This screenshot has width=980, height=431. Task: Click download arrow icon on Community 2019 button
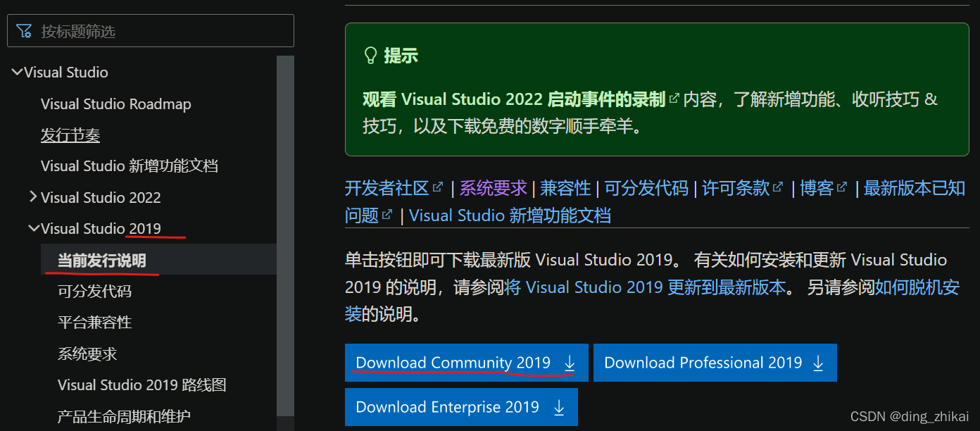point(570,363)
